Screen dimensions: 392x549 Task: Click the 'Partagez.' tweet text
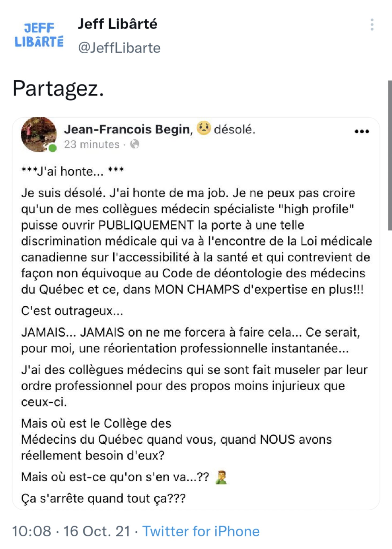pos(58,89)
